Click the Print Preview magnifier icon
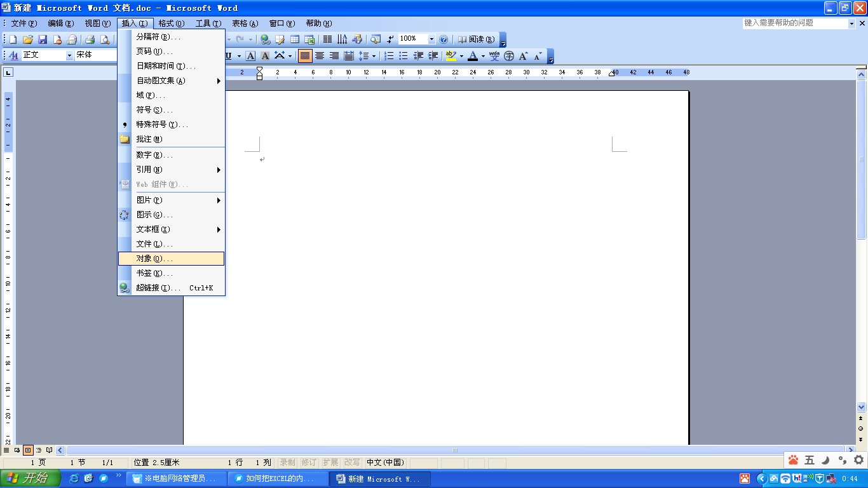The width and height of the screenshot is (868, 488). tap(105, 39)
